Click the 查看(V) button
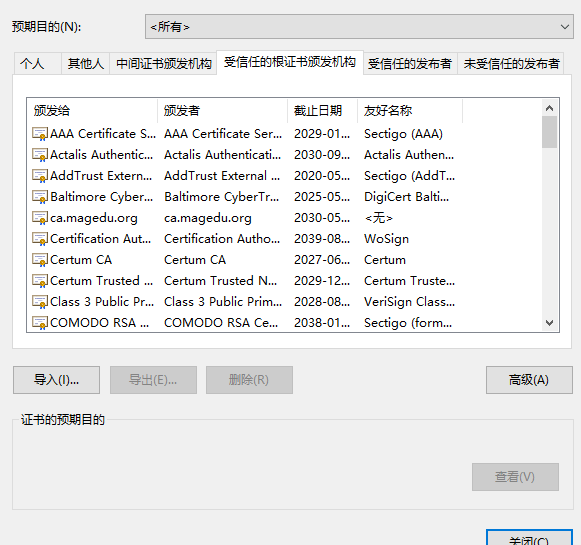581x545 pixels. pos(515,477)
